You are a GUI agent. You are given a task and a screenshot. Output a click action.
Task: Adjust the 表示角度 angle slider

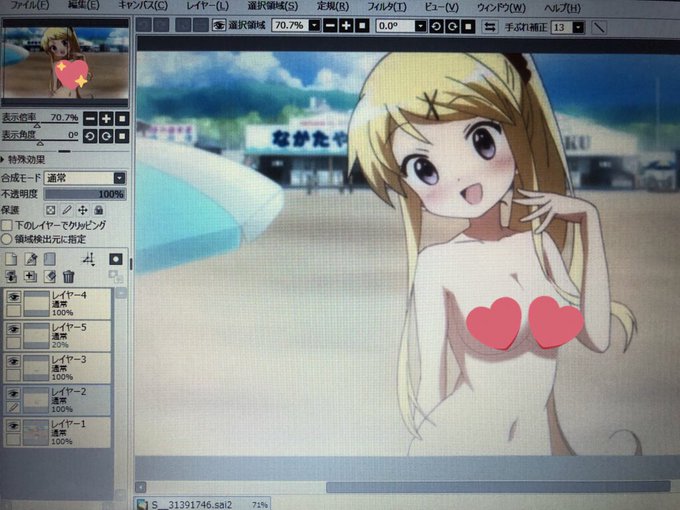pos(40,142)
